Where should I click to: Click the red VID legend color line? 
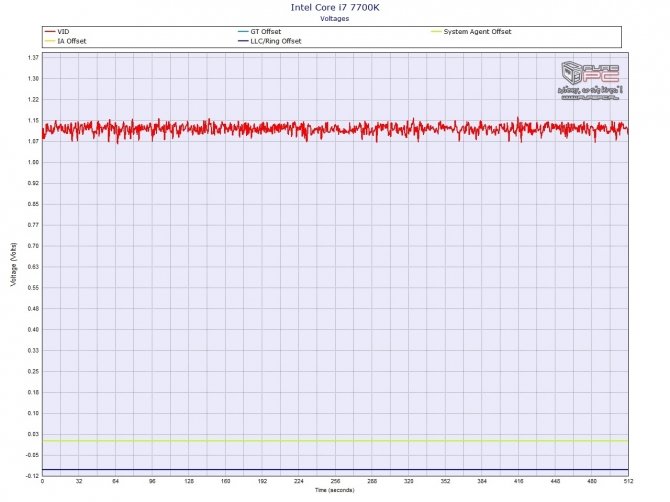point(50,32)
